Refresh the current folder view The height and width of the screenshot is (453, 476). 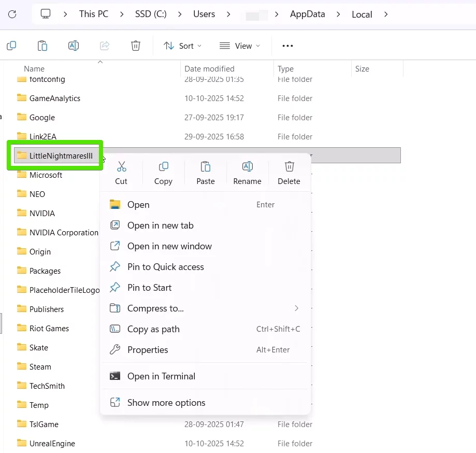coord(12,14)
